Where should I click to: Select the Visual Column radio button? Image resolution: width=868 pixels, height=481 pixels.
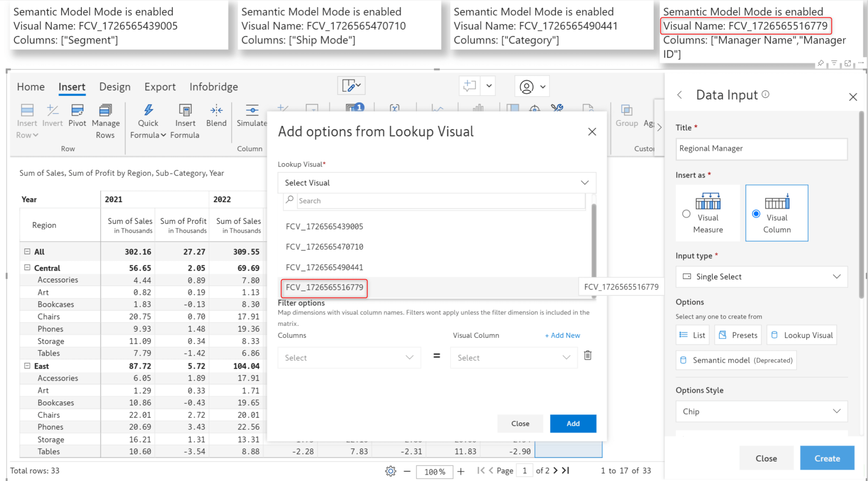(x=756, y=214)
